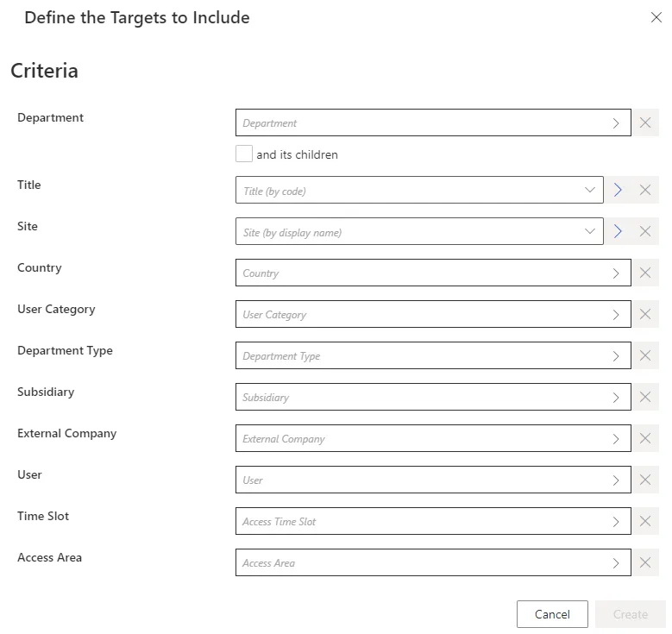
Task: Clear the External Company field with its X icon
Action: [645, 438]
